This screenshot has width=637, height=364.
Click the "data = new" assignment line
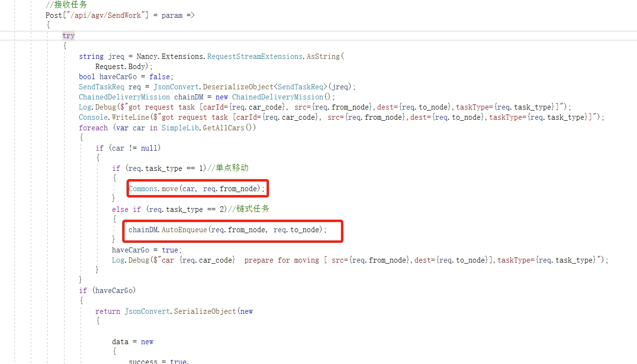pyautogui.click(x=133, y=342)
